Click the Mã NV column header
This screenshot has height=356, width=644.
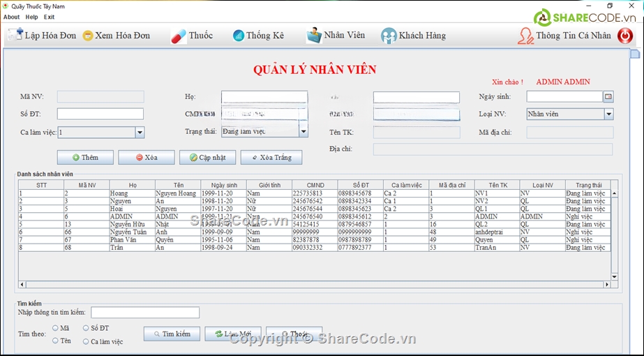tap(87, 185)
